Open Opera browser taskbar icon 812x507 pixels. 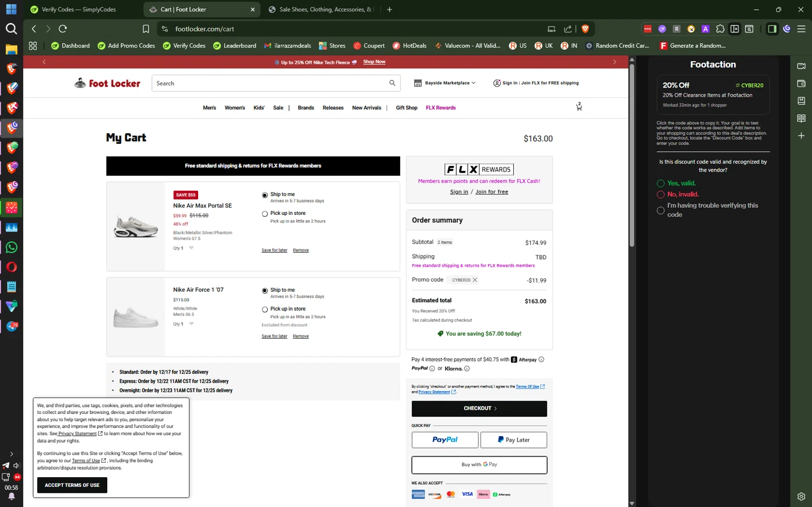[11, 267]
